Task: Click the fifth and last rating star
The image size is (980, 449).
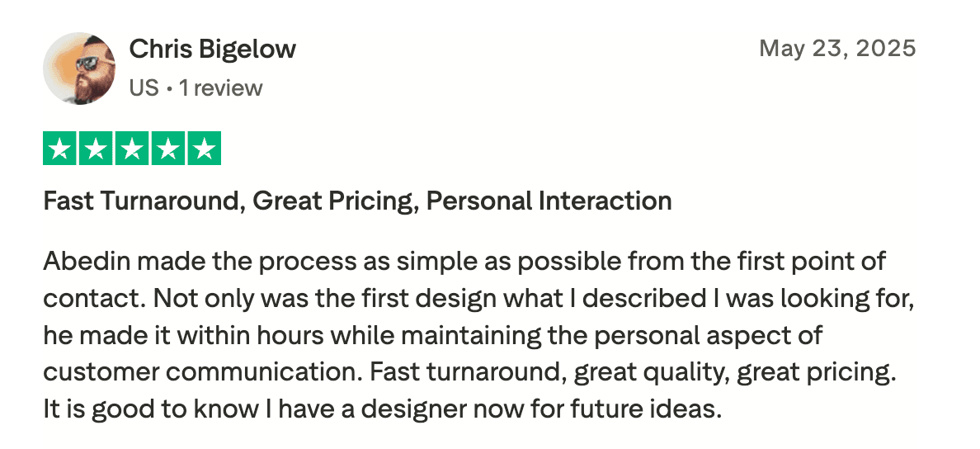Action: point(205,149)
